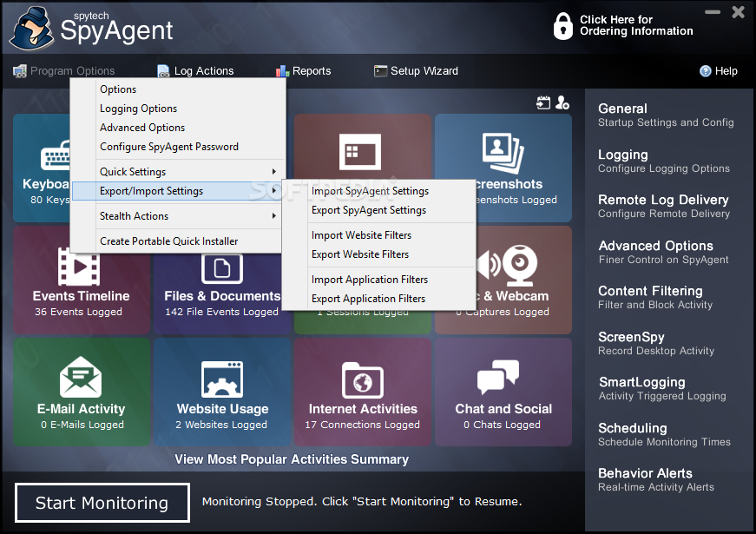The width and height of the screenshot is (756, 534).
Task: Open View Most Popular Activities Summary
Action: point(292,459)
